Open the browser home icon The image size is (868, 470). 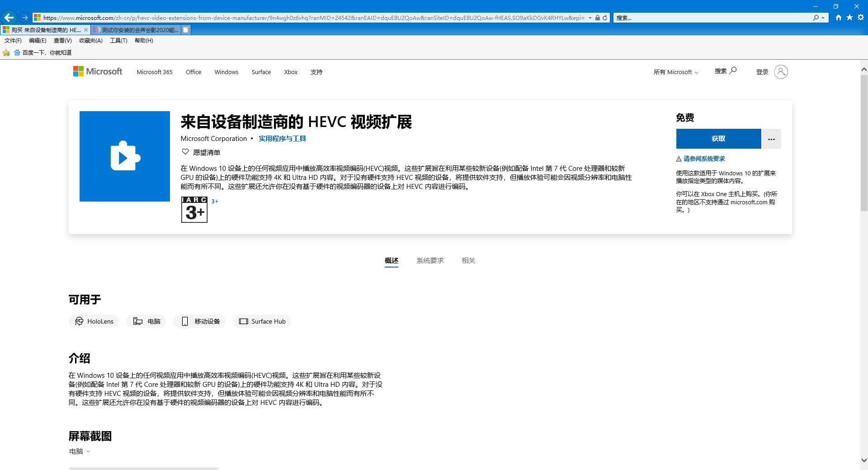pyautogui.click(x=839, y=18)
